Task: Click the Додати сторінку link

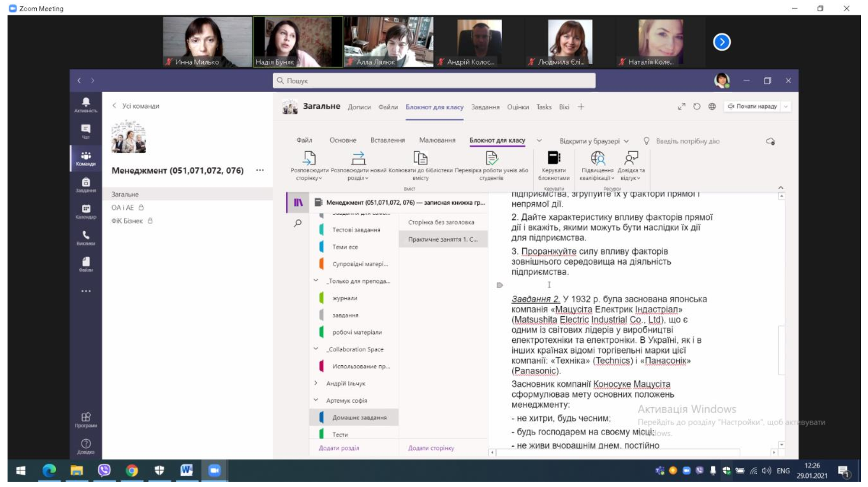Action: [x=431, y=448]
